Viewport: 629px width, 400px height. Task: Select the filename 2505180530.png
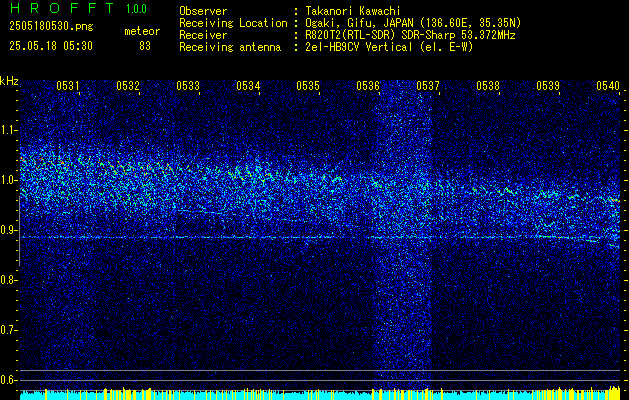[51, 27]
